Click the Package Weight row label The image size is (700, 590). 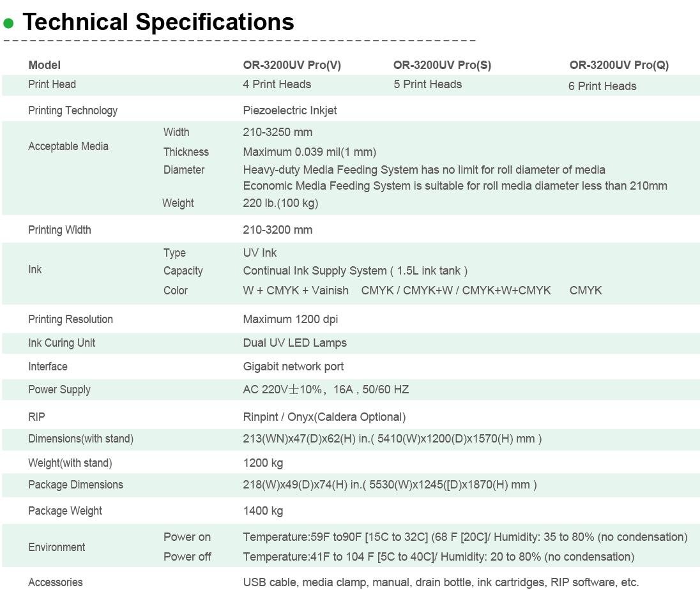click(x=65, y=511)
